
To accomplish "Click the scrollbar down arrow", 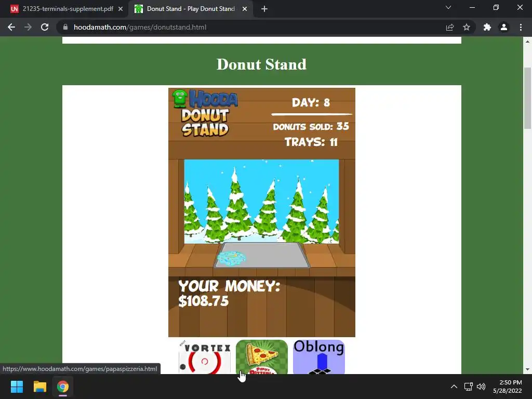I will [x=527, y=369].
